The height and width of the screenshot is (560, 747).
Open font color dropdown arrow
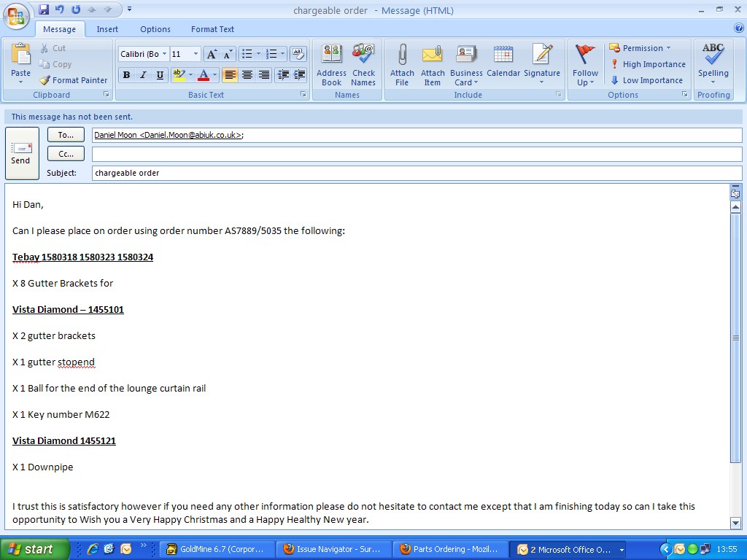(215, 75)
